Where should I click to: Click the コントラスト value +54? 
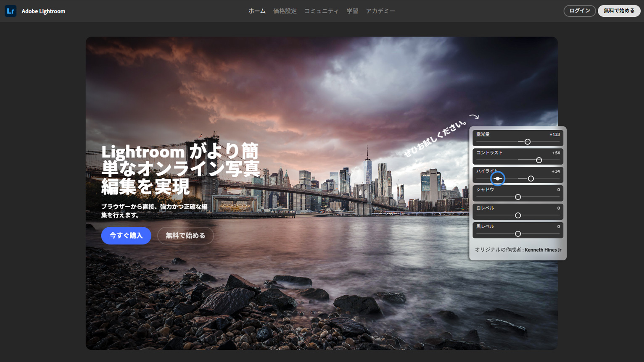click(x=556, y=153)
